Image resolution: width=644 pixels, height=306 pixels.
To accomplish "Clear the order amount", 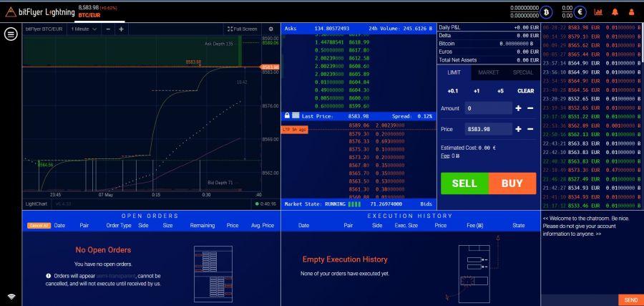I will pos(526,91).
